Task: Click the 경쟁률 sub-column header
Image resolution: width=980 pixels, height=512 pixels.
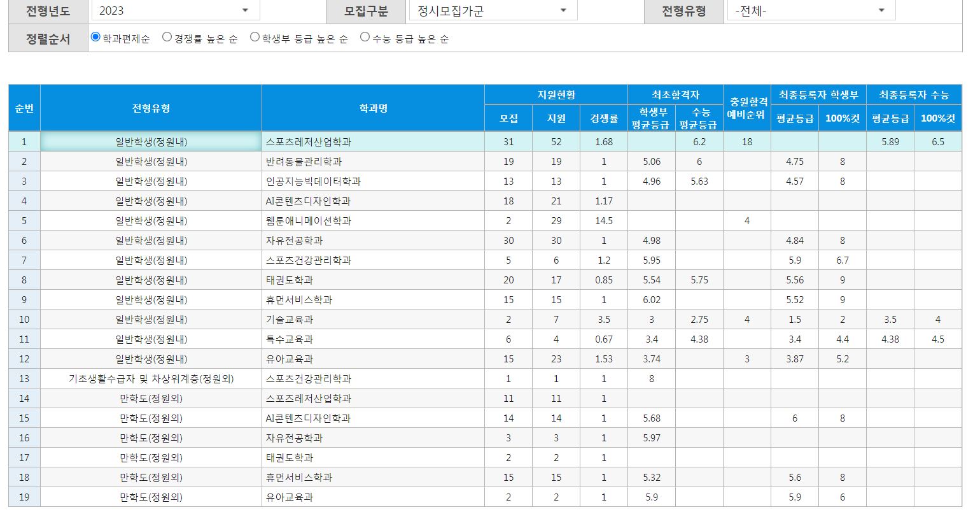Action: tap(604, 118)
